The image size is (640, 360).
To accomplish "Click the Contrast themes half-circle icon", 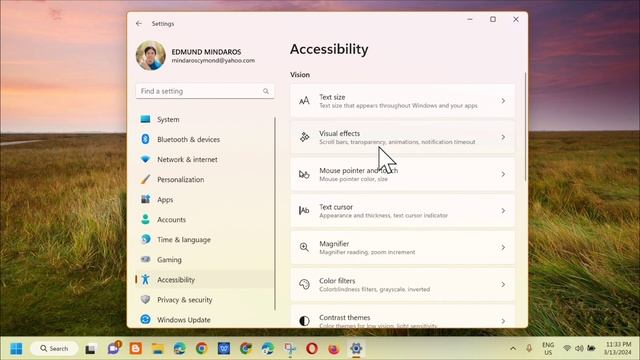I will (304, 321).
